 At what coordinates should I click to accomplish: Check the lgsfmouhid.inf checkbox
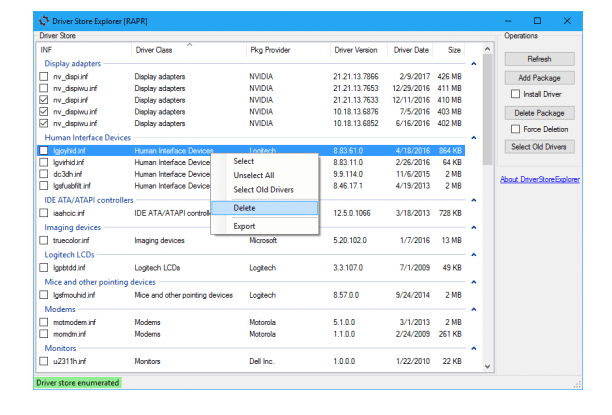44,295
